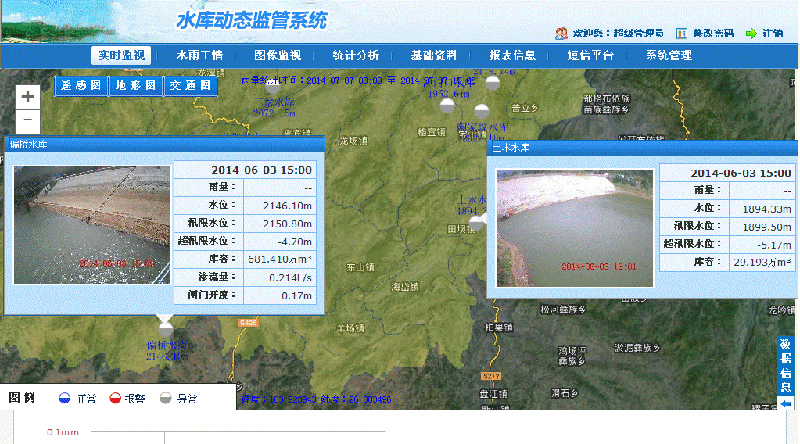Expand the 数据信息 side panel arrow
This screenshot has height=444, width=800.
click(786, 403)
